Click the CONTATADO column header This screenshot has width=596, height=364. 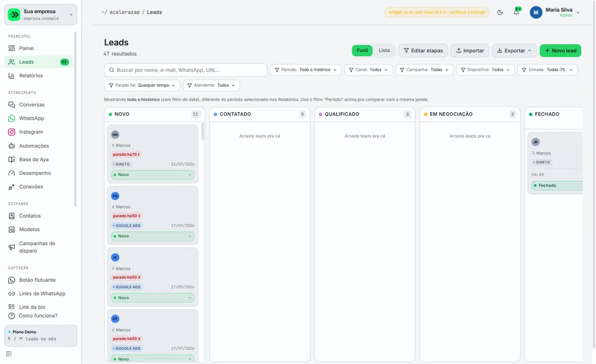point(260,114)
